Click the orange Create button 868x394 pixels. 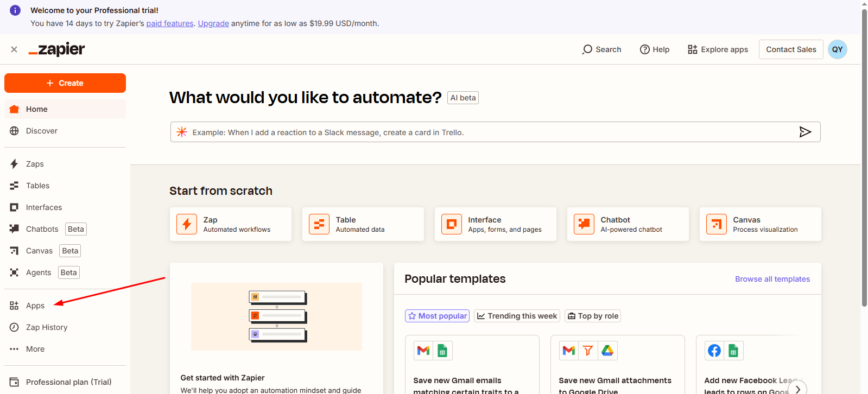click(x=65, y=83)
